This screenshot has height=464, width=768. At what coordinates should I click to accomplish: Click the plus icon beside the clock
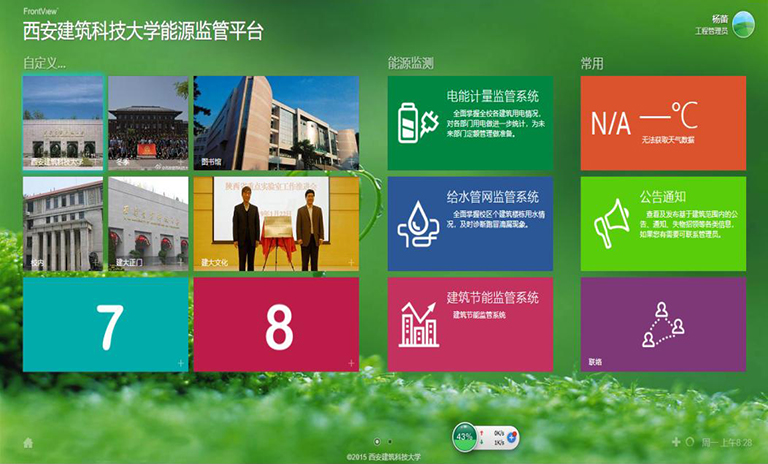pos(676,442)
